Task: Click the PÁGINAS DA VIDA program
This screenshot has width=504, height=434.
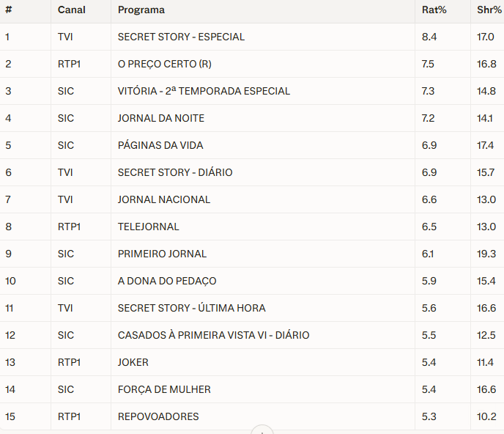Action: tap(160, 145)
